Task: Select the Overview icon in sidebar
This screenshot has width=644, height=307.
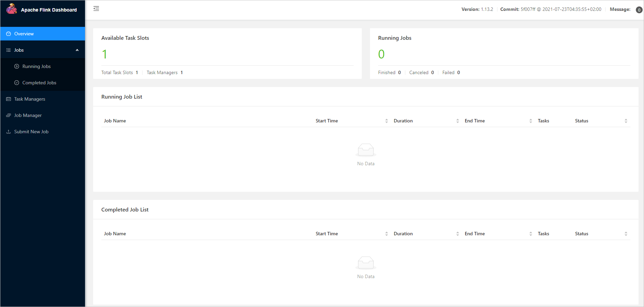Action: 9,34
